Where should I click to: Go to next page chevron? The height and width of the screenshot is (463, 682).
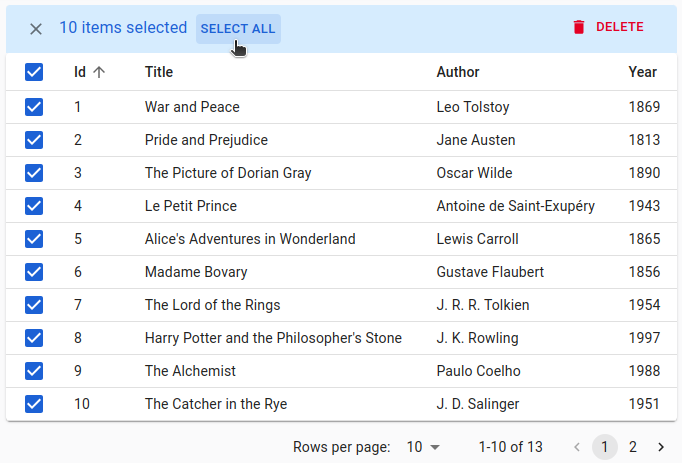(x=661, y=447)
